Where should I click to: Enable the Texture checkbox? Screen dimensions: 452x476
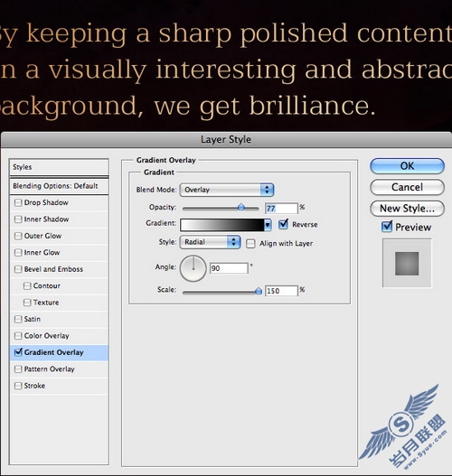tap(27, 303)
